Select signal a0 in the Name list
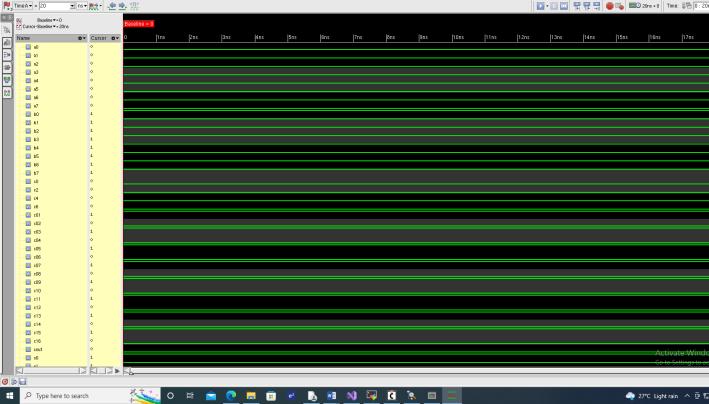This screenshot has width=709, height=404. 36,47
